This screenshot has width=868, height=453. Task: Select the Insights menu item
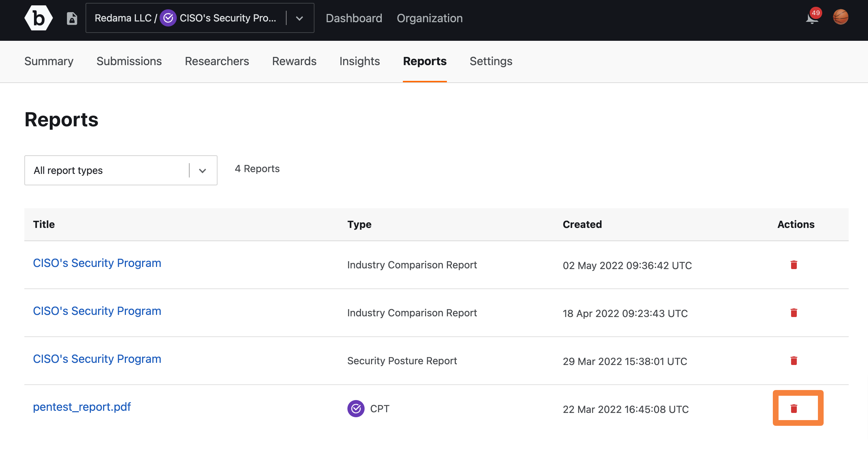359,61
